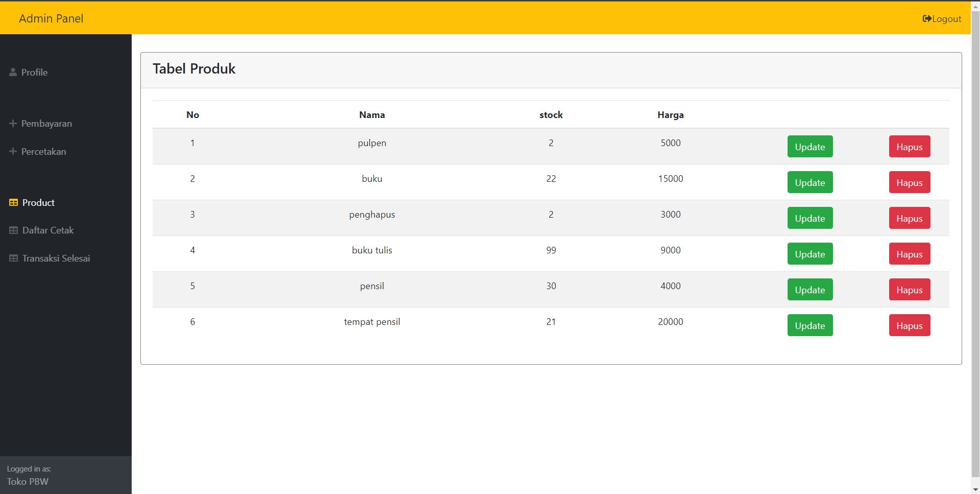Select the penghapus name cell
This screenshot has width=980, height=494.
coord(372,215)
